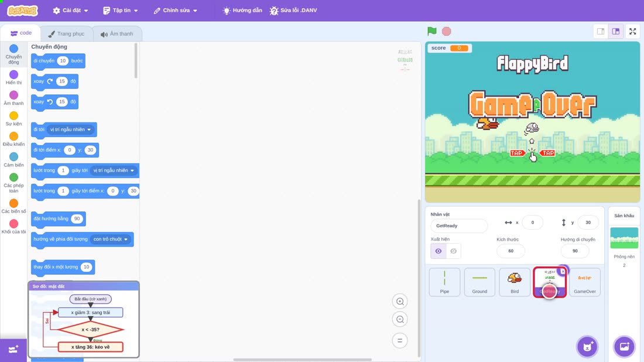Delete the GetReady sprite
644x362 pixels.
coord(563,271)
